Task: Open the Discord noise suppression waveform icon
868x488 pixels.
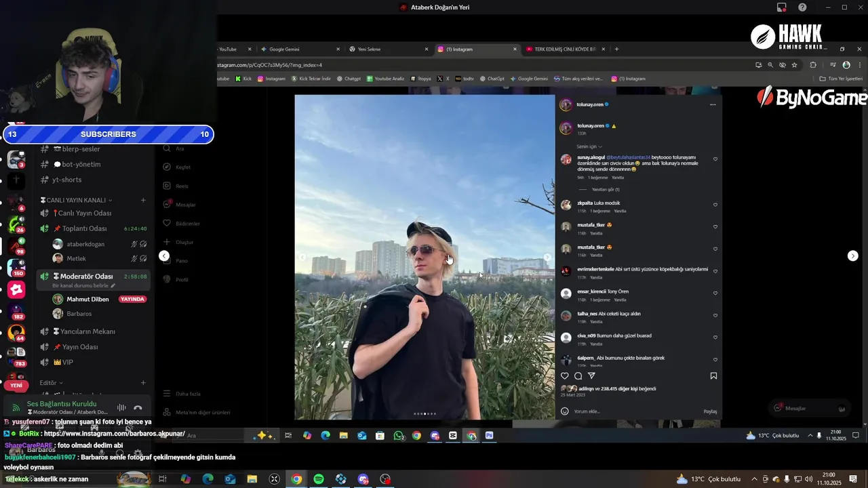Action: coord(121,407)
